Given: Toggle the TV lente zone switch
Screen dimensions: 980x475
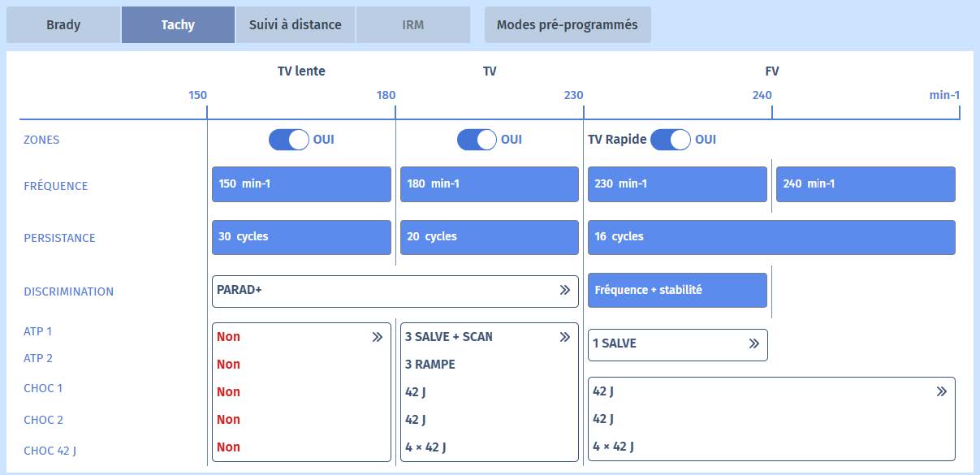Looking at the screenshot, I should click(x=289, y=140).
